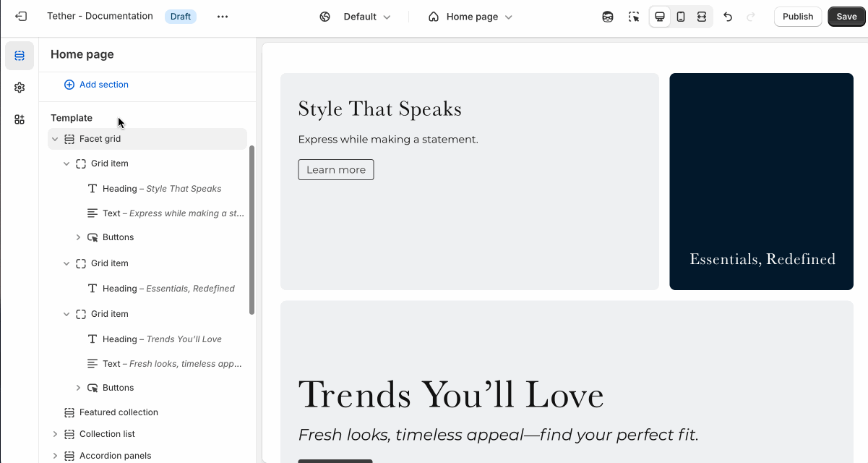Click the globe icon beside Default
Image resolution: width=868 pixels, height=463 pixels.
(325, 17)
